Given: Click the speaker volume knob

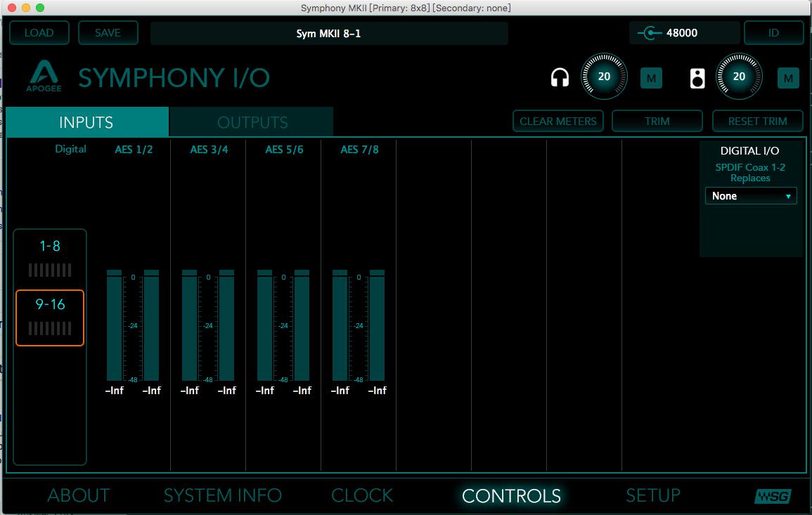Looking at the screenshot, I should point(739,77).
